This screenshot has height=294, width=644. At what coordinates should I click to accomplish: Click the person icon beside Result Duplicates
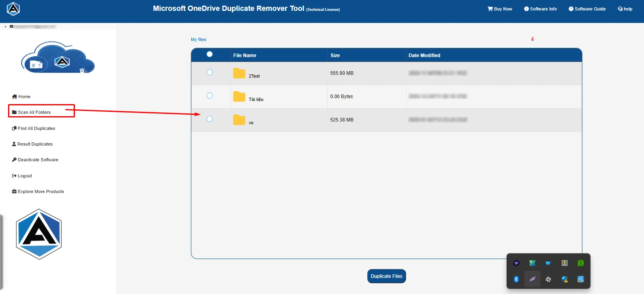tap(14, 144)
